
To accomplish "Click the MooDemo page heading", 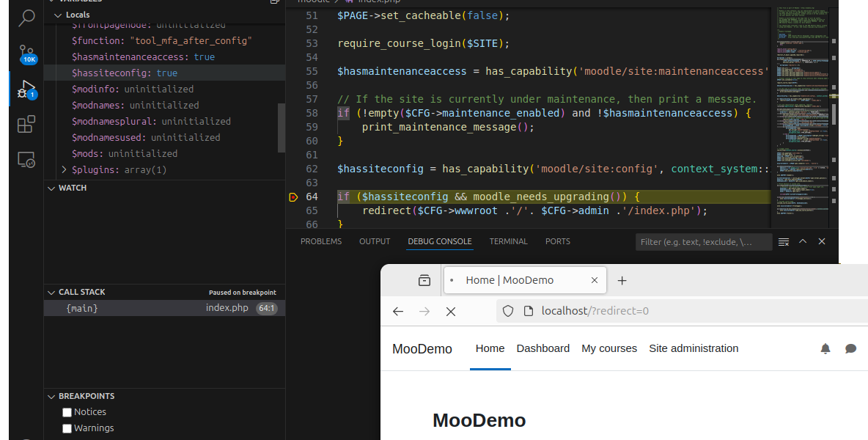I will (479, 420).
